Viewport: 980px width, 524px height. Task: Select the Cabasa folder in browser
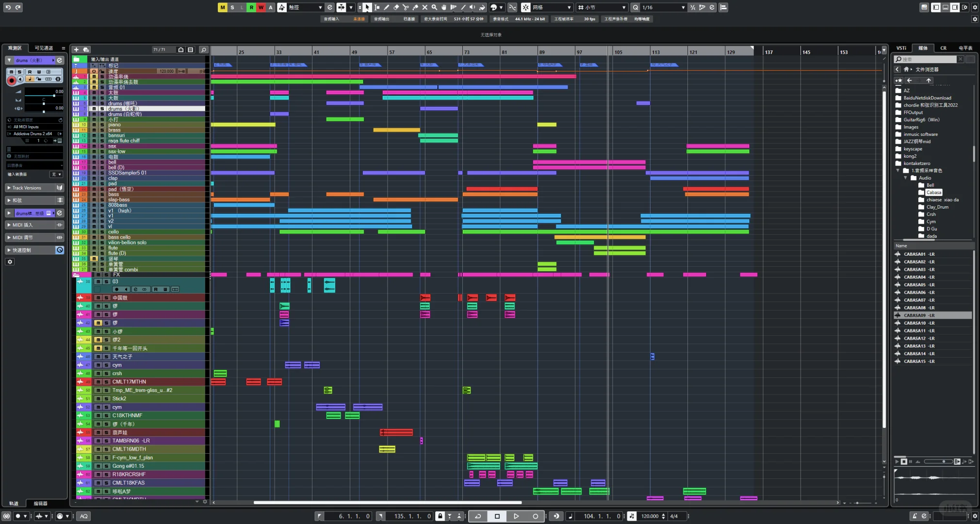[933, 193]
